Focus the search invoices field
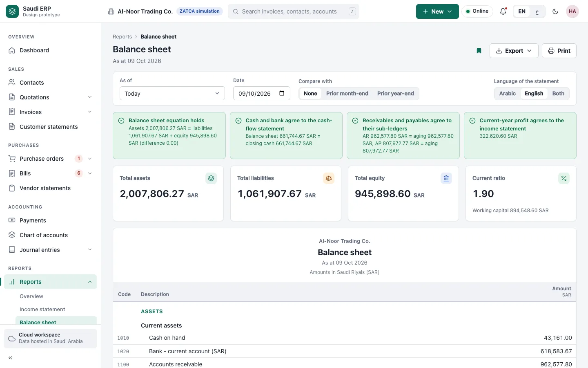588x368 pixels. 294,11
